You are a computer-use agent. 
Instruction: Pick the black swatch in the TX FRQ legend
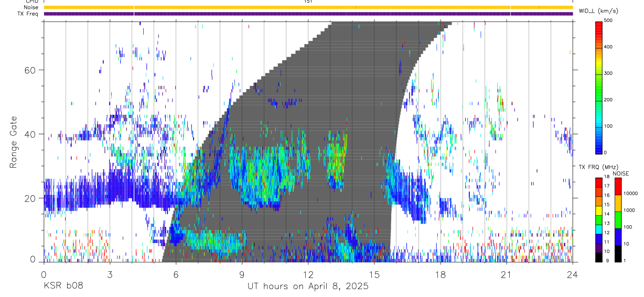598,257
